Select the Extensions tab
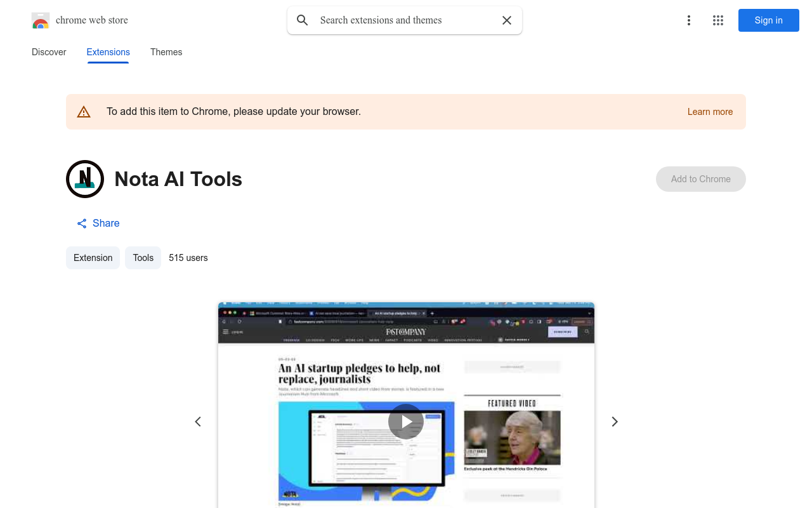This screenshot has width=812, height=508. pos(108,52)
